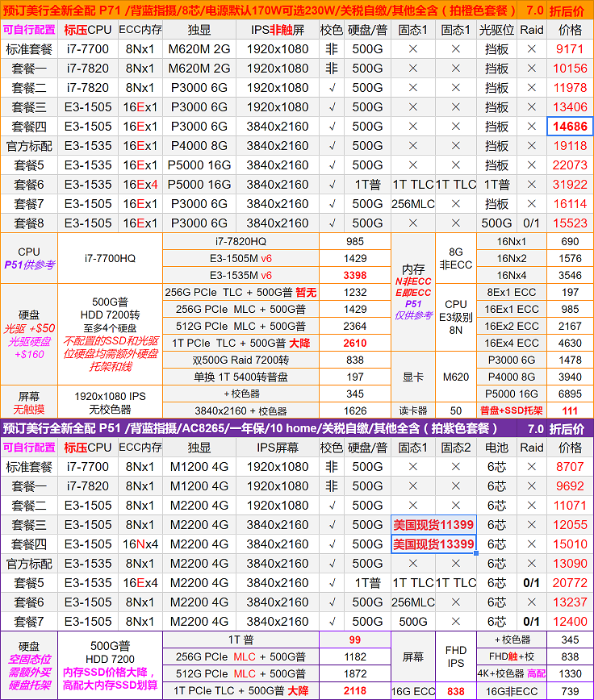The height and width of the screenshot is (700, 594).
Task: Select the 739 price cell
Action: (570, 691)
